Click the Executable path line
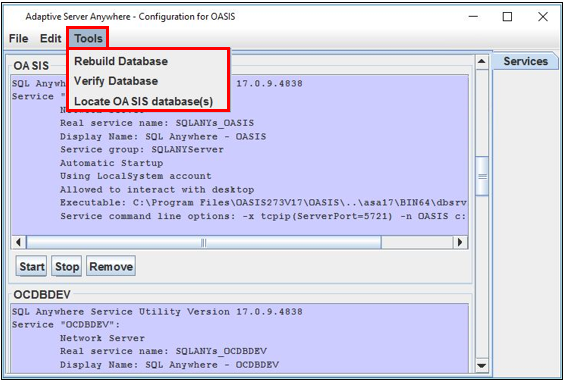566x383 pixels. tap(264, 203)
